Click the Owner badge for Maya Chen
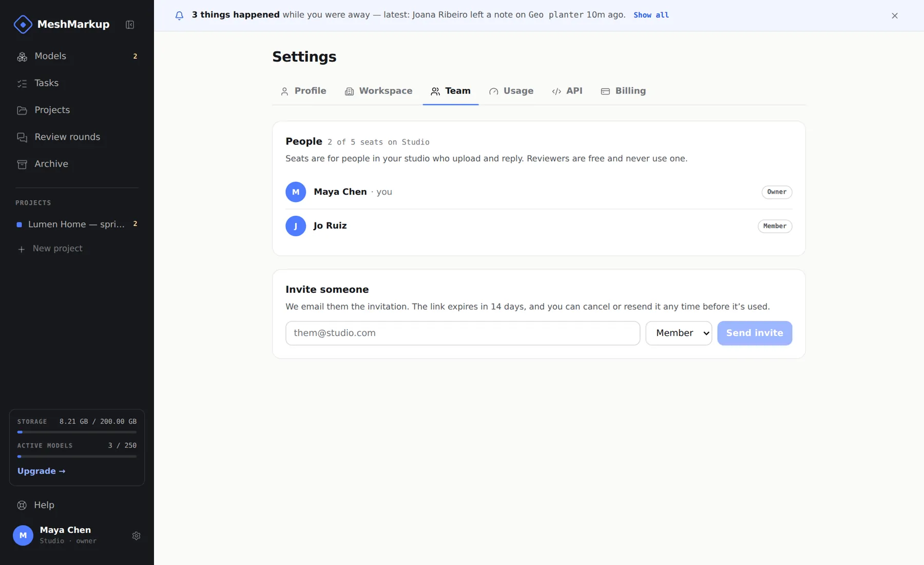The height and width of the screenshot is (565, 924). coord(777,192)
